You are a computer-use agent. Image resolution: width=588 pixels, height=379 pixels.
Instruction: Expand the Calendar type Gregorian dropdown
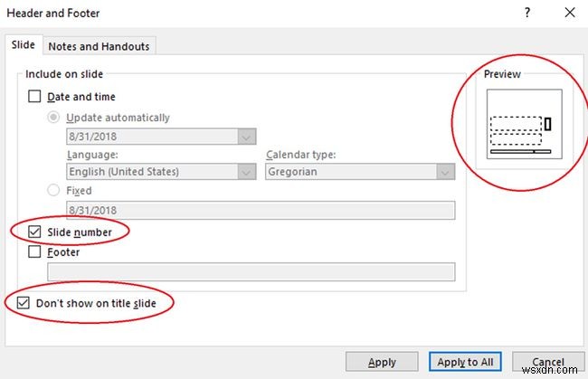pyautogui.click(x=444, y=172)
